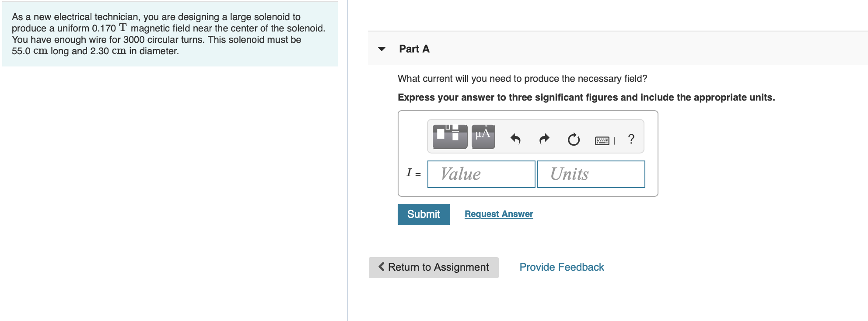Open the equation template editor icon
Viewport: 868px width, 321px height.
[450, 136]
